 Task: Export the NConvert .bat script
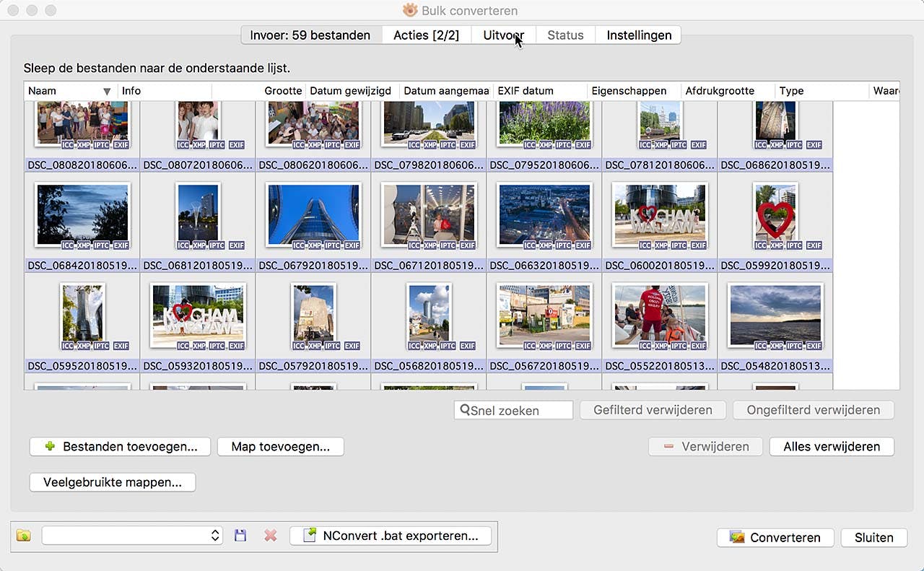pos(391,536)
